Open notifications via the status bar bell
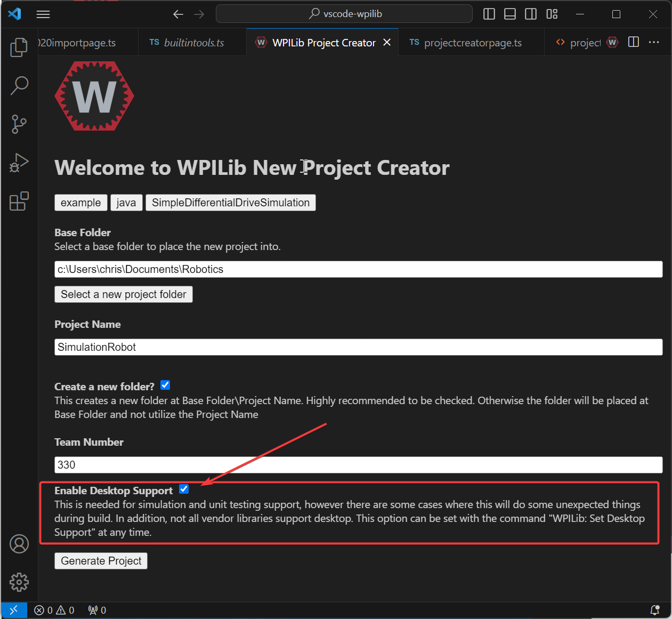Screen dimensions: 672x619 click(655, 610)
